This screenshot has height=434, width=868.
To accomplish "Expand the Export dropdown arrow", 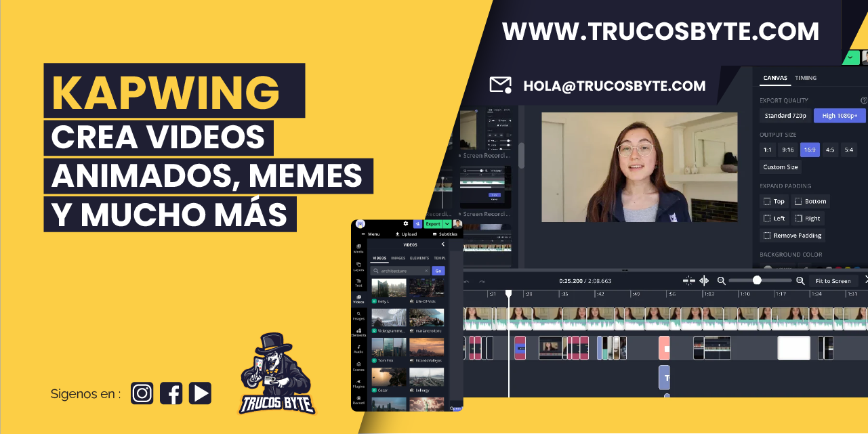I will pyautogui.click(x=447, y=223).
